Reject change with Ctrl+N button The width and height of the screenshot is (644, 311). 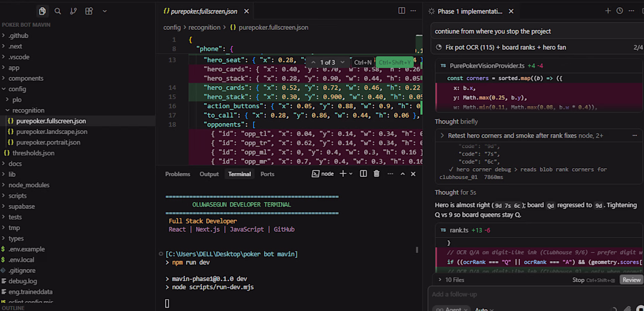362,63
